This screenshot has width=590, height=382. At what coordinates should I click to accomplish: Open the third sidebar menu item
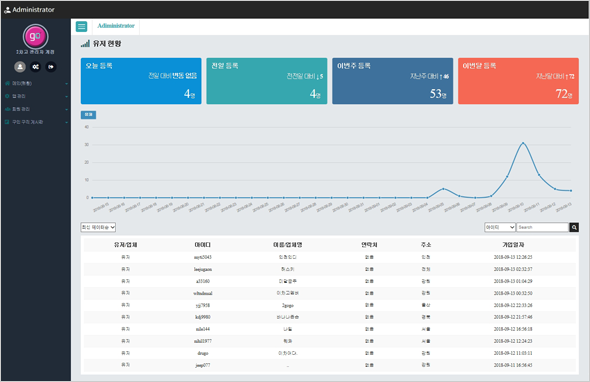pos(36,109)
